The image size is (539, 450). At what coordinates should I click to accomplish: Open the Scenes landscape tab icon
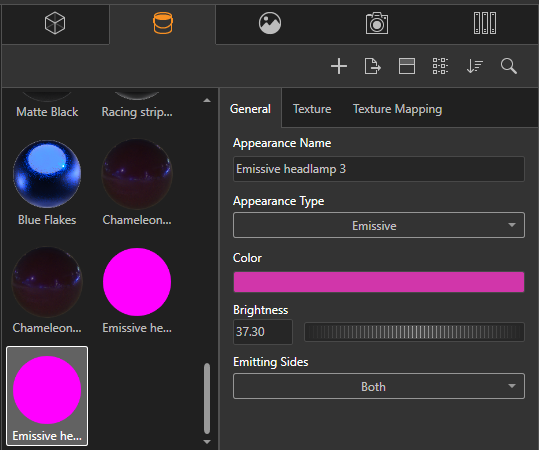[x=270, y=23]
